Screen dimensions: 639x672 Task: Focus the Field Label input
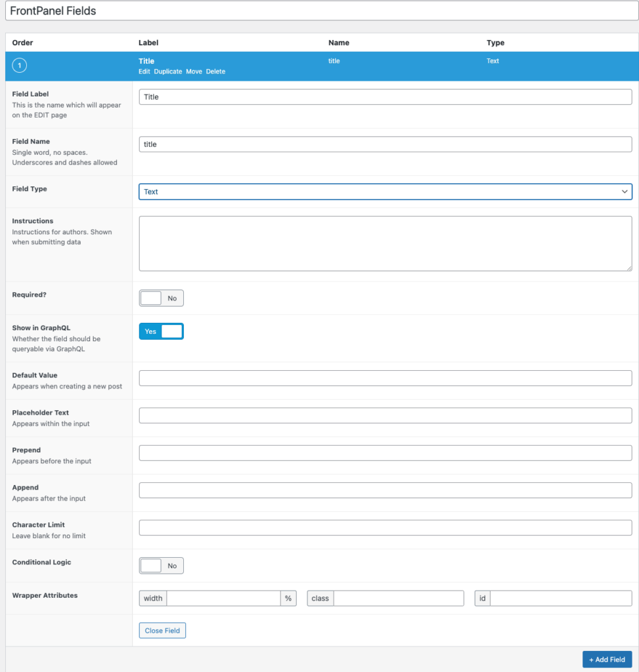pos(385,97)
